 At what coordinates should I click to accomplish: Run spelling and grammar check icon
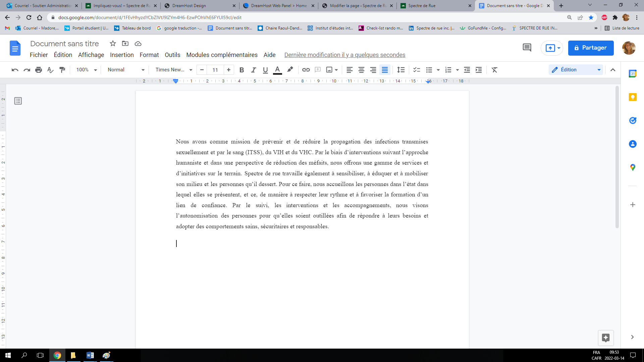pos(50,70)
